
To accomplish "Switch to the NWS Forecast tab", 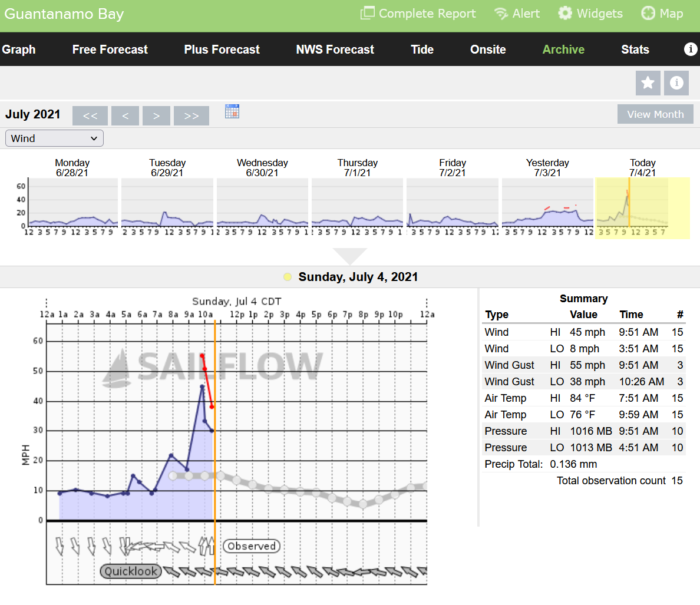I will tap(335, 49).
